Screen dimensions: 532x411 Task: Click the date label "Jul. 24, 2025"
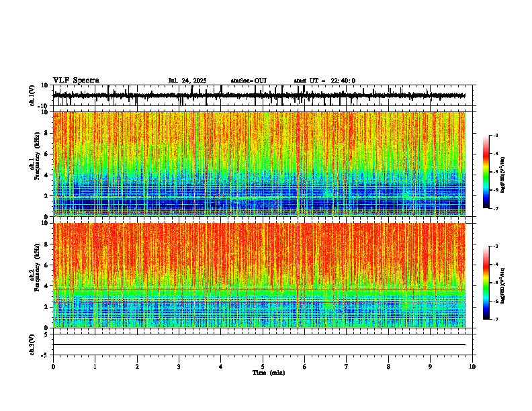pos(187,81)
